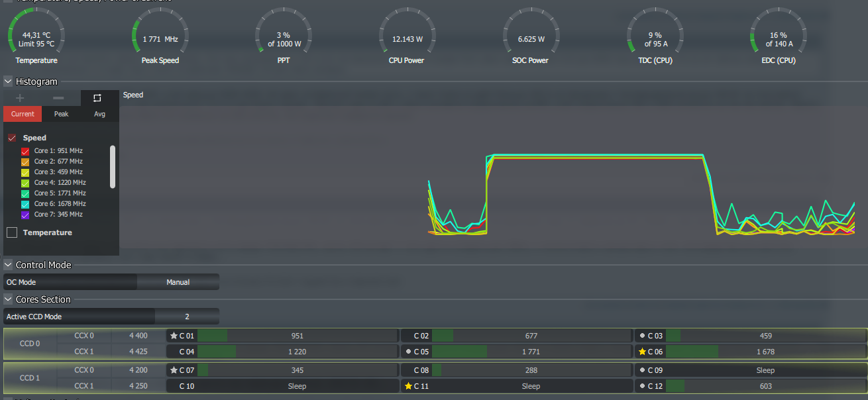Toggle Core 4 checkbox in legend

click(26, 183)
